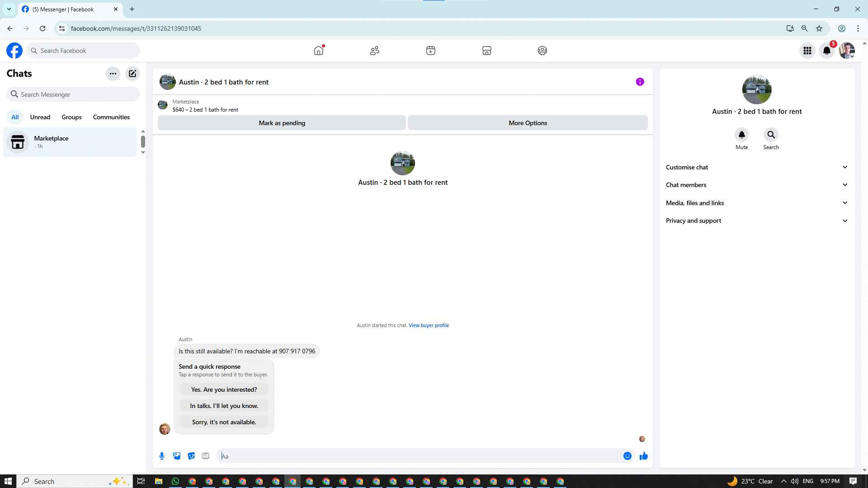This screenshot has height=488, width=868.
Task: Open the Chrome zoom magnifier icon
Action: point(805,28)
